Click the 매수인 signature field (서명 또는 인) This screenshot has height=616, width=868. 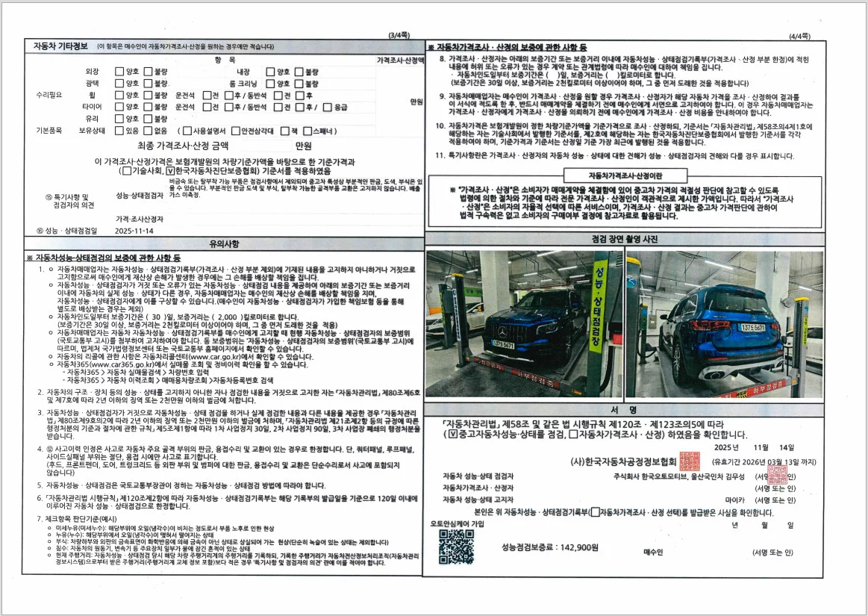772,552
